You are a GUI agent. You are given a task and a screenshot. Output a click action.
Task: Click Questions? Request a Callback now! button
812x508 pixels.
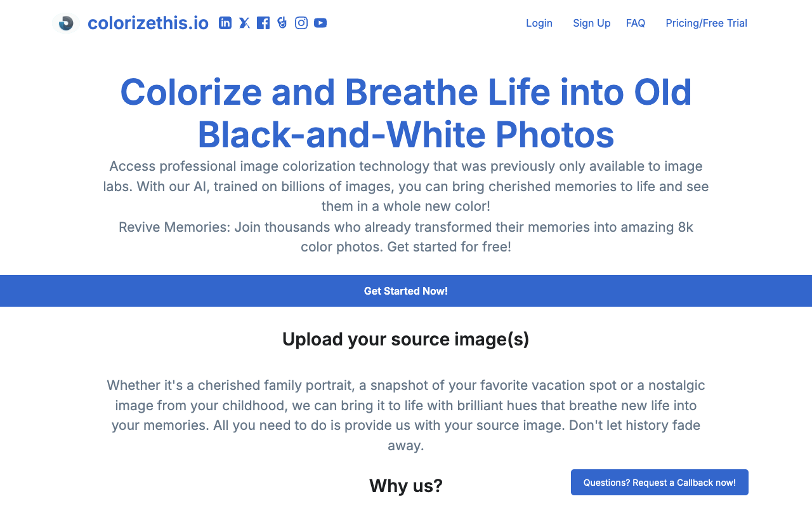pos(660,483)
